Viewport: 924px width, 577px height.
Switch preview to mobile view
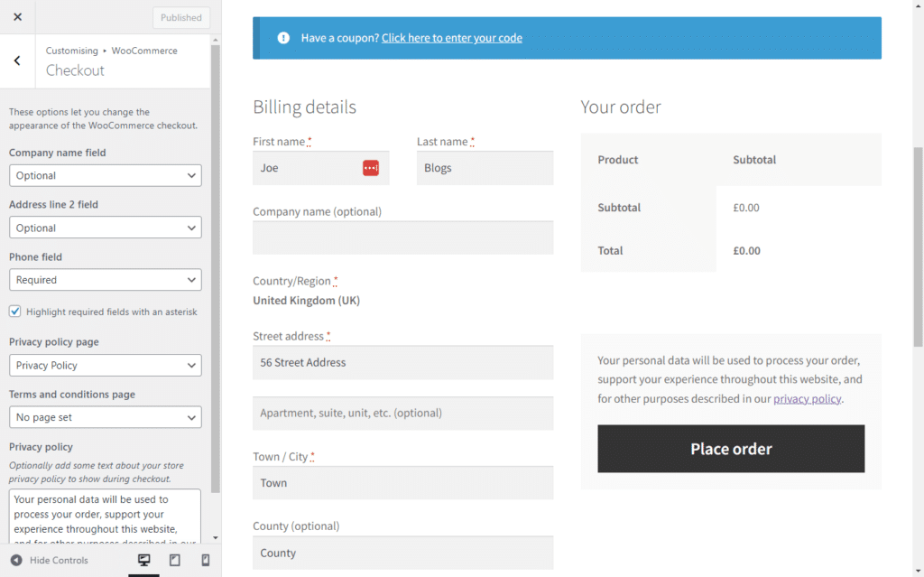[x=204, y=560]
